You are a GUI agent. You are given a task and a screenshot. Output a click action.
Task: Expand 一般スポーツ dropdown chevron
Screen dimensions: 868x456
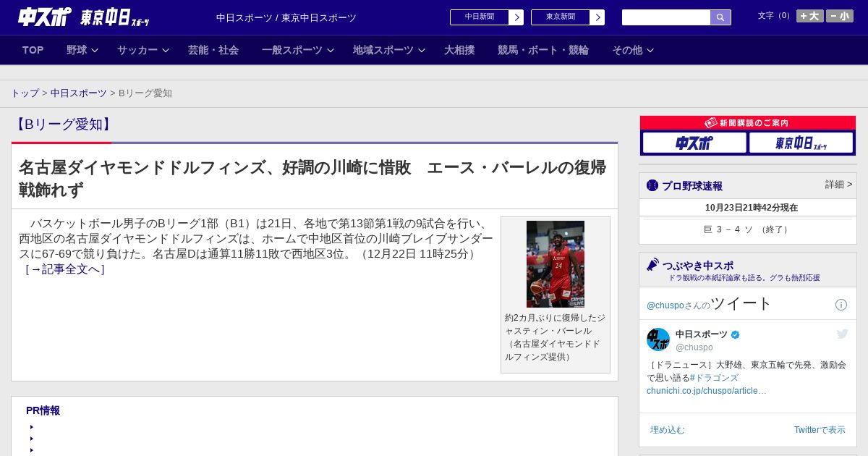click(330, 50)
